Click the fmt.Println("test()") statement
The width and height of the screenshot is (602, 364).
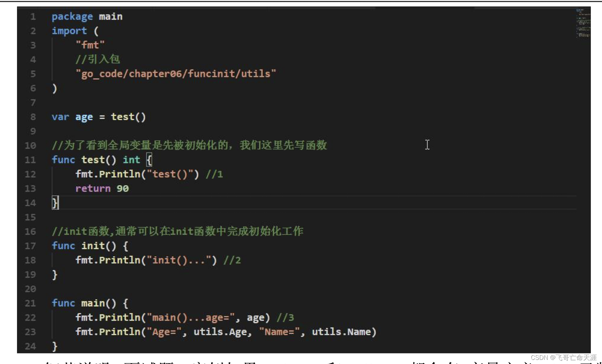pyautogui.click(x=137, y=174)
